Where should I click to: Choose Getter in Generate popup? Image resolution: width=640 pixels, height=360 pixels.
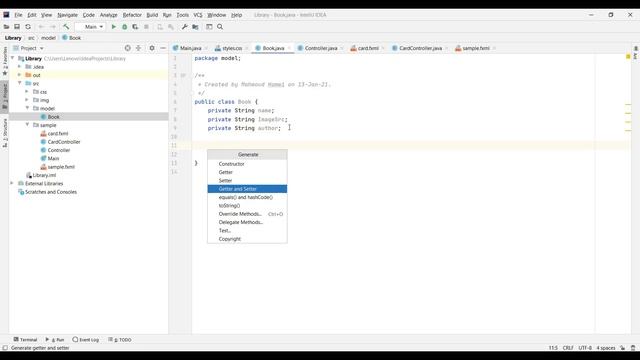coord(247,172)
